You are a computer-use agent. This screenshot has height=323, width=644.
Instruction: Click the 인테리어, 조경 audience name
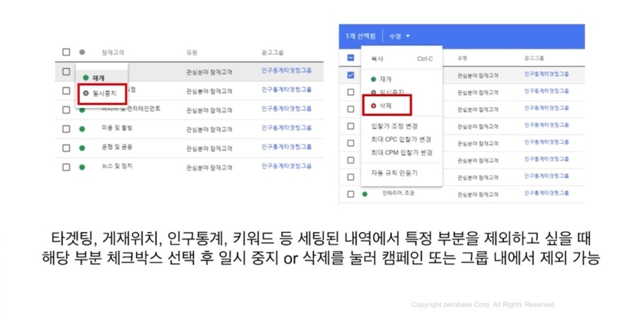point(398,193)
